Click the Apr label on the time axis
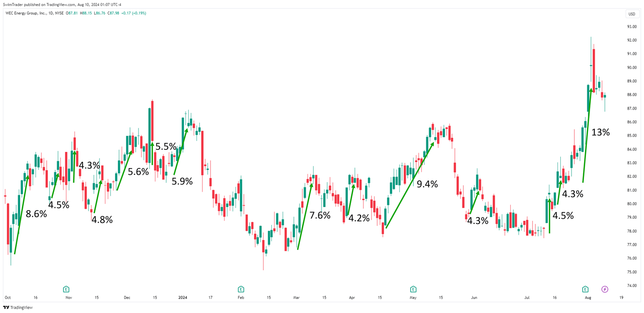 (352, 298)
